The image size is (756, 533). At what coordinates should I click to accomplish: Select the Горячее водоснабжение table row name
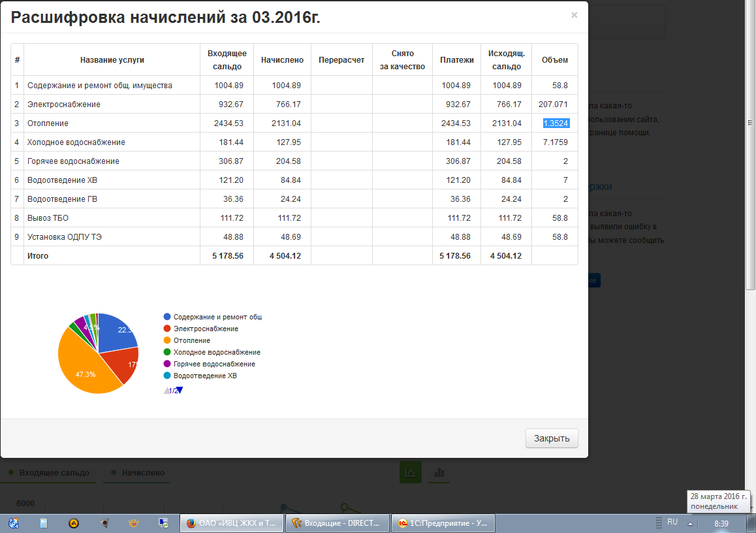73,161
